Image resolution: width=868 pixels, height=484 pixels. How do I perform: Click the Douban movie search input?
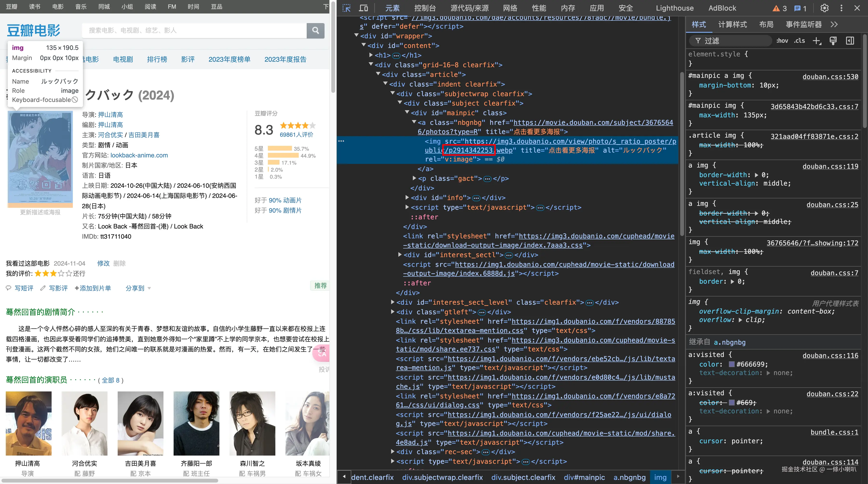[194, 31]
